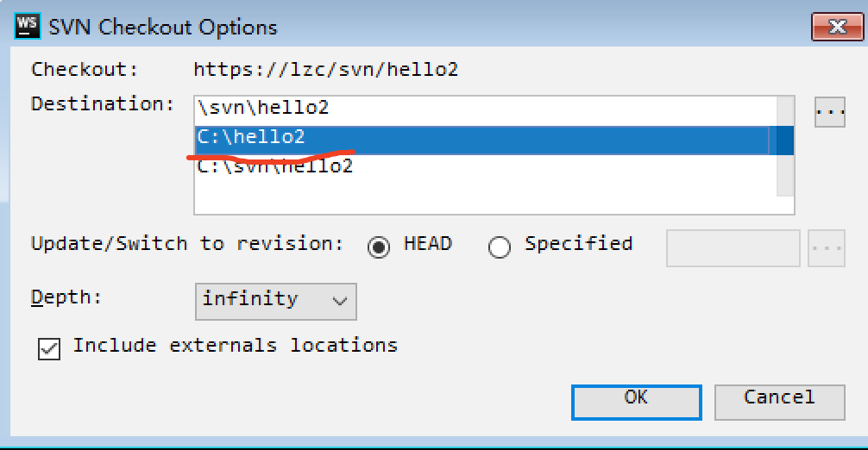This screenshot has height=450, width=868.
Task: Select the \svn\hello2 destination entry
Action: (263, 109)
